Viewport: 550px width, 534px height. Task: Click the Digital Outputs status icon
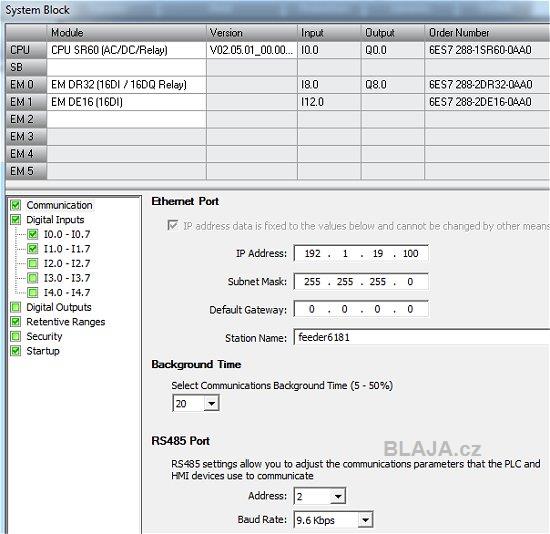pos(16,307)
